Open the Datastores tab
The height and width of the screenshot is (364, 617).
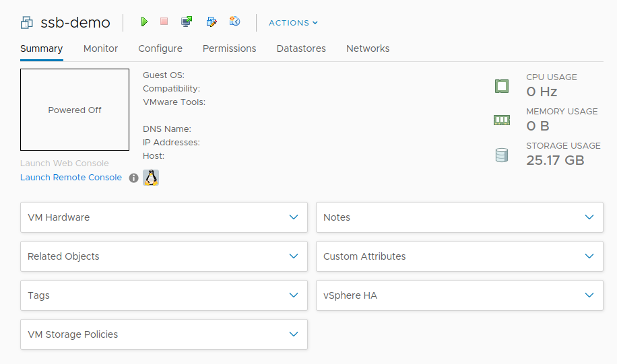[x=301, y=48]
